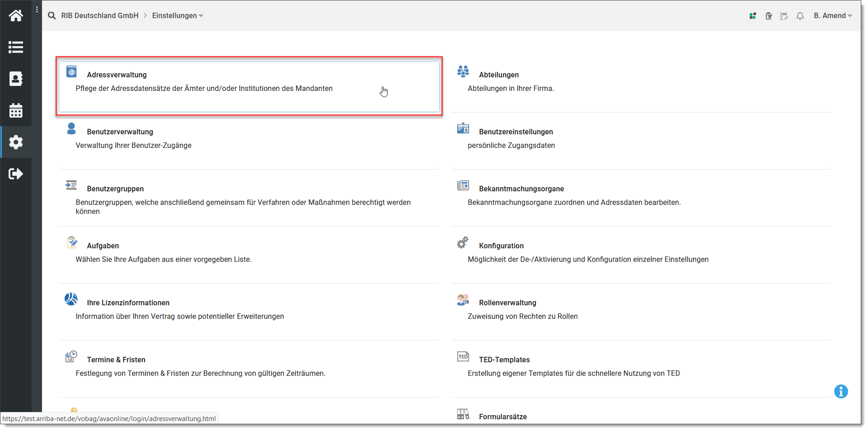Click the Formularsätze binders icon

tap(463, 414)
